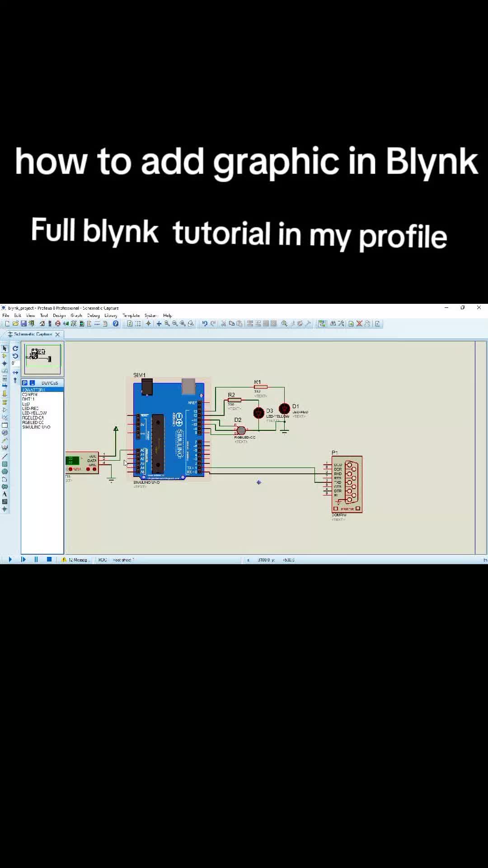Click the Library L button

[x=32, y=383]
